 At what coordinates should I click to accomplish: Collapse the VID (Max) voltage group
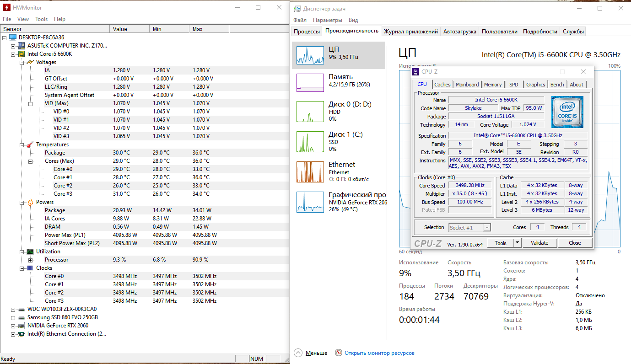coord(31,103)
